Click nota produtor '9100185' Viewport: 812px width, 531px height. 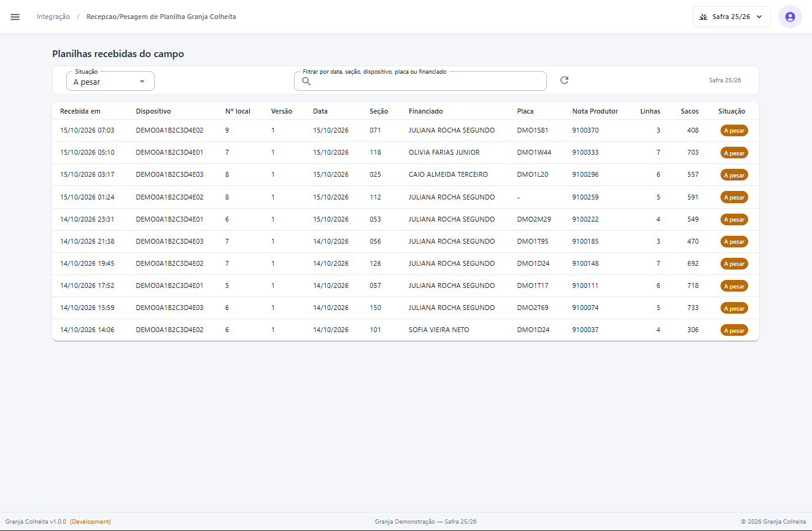click(x=586, y=241)
